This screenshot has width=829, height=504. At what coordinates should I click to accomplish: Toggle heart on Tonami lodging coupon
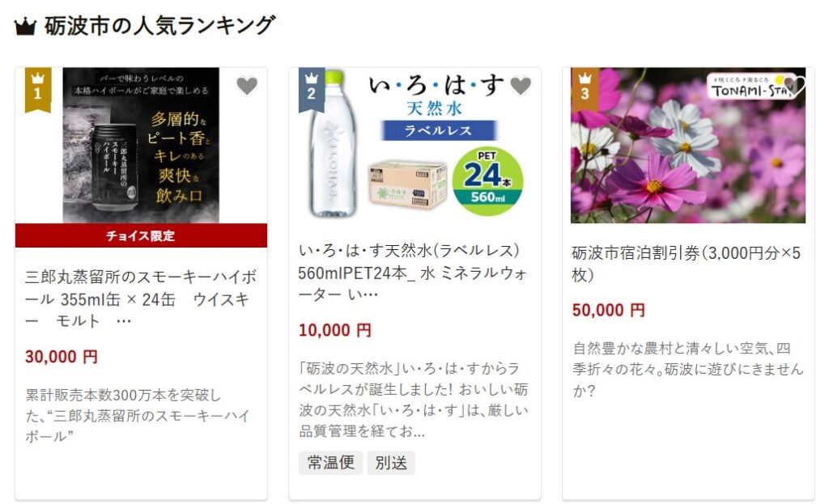pos(794,86)
